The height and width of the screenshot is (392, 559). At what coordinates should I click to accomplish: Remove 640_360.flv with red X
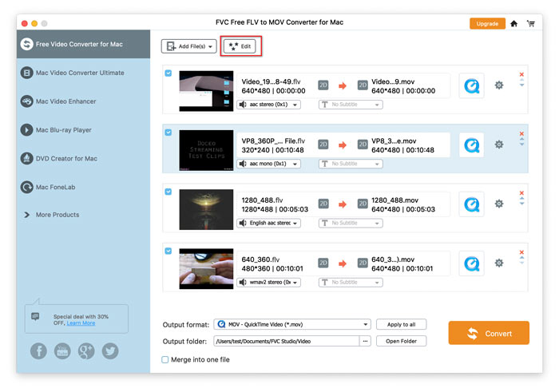click(521, 252)
